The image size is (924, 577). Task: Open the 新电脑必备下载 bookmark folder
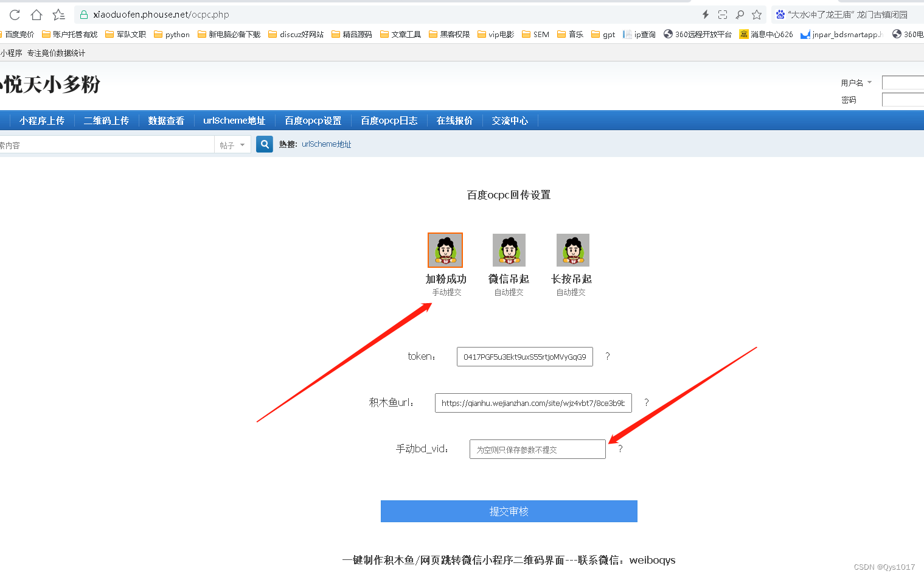[229, 35]
